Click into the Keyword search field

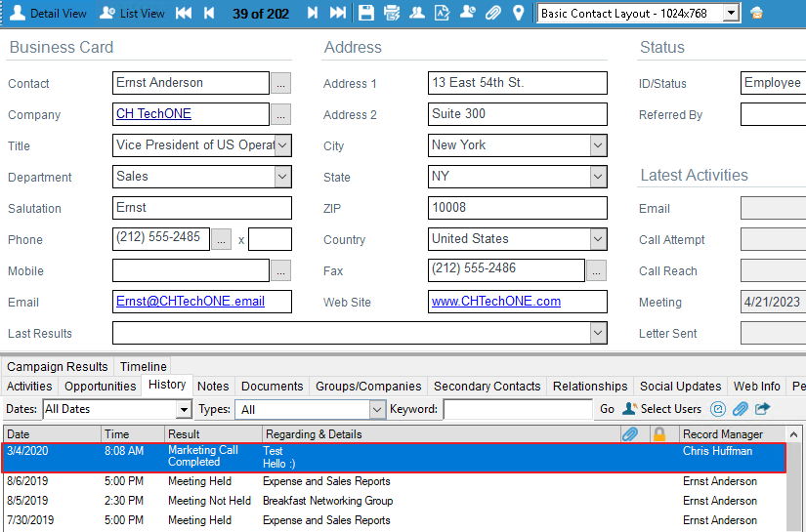point(518,409)
